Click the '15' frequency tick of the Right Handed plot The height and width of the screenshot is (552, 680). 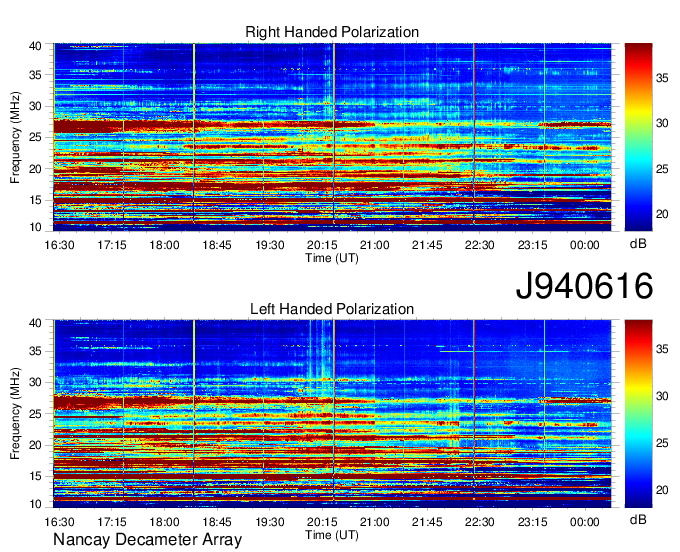coord(35,200)
